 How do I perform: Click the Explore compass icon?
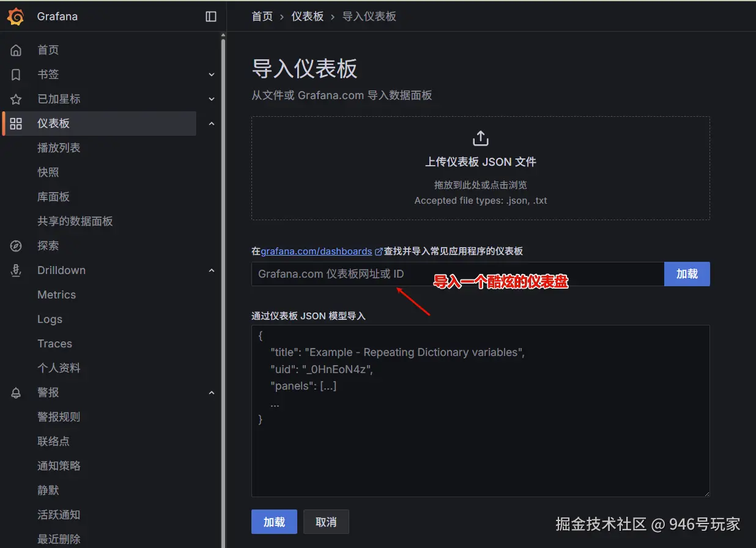click(16, 246)
